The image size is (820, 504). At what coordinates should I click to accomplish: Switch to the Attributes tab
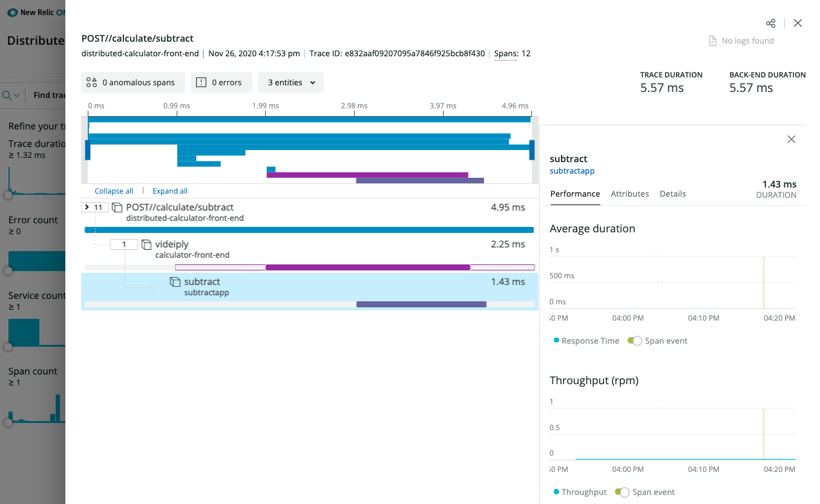[x=629, y=194]
